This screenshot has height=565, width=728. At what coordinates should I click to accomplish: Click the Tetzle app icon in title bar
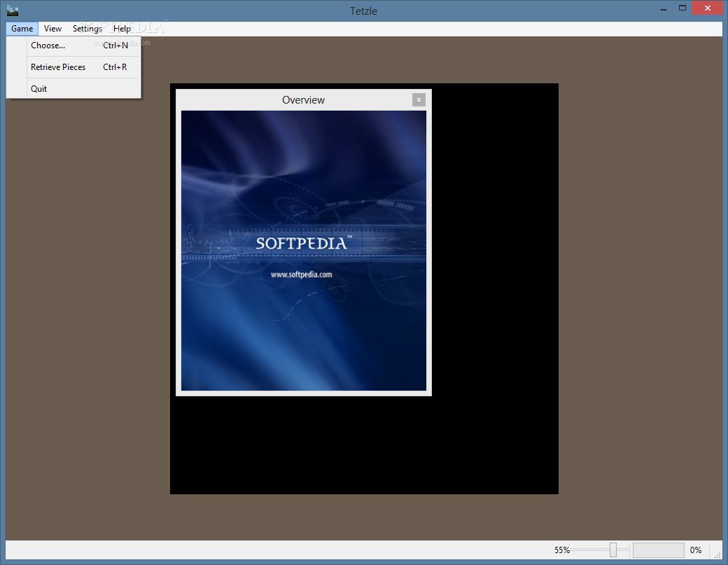tap(13, 11)
